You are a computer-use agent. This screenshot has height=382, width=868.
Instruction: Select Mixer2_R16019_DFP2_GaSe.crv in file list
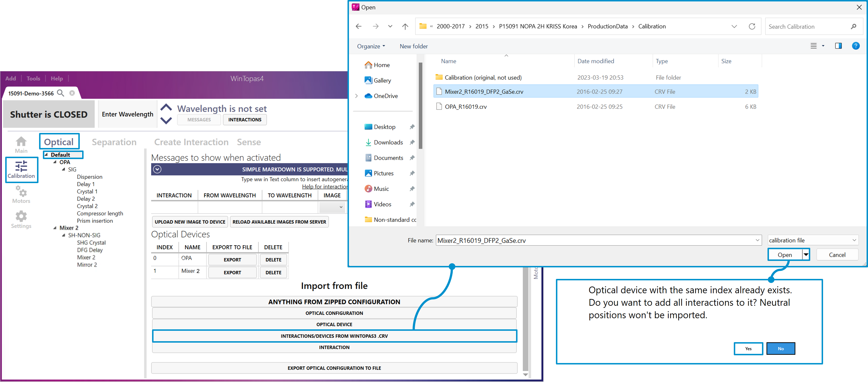point(596,91)
